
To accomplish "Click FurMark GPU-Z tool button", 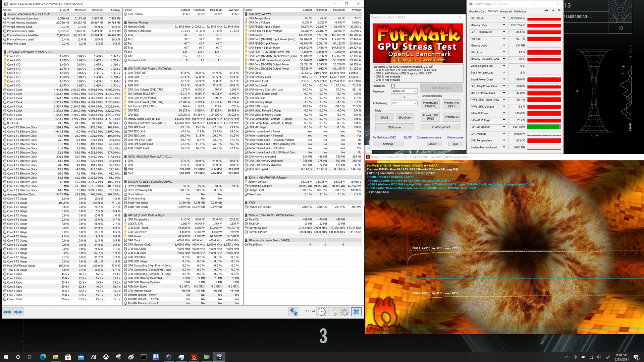I will 384,118.
